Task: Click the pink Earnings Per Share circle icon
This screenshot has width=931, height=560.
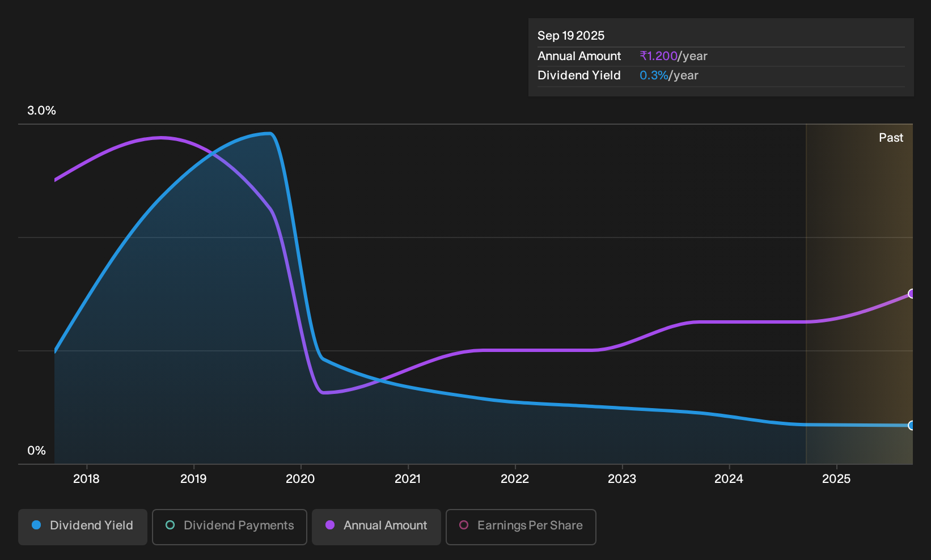Action: 464,525
